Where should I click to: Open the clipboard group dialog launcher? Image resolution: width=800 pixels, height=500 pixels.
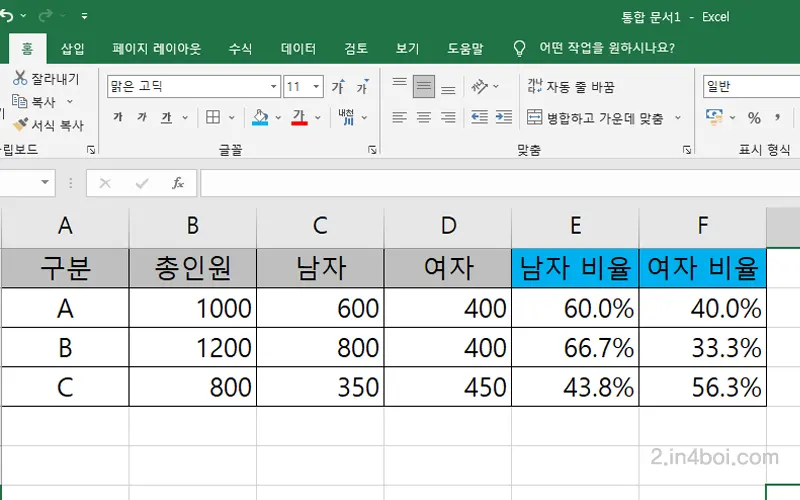(91, 150)
